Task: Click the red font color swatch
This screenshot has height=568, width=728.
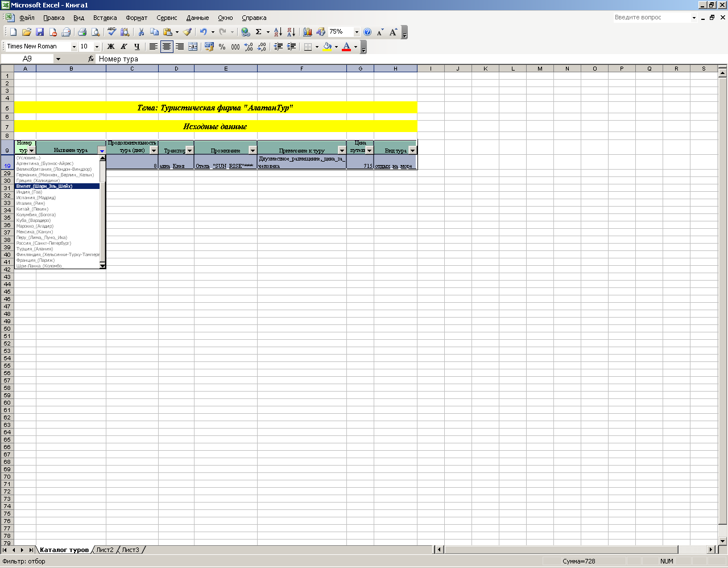Action: pos(346,47)
